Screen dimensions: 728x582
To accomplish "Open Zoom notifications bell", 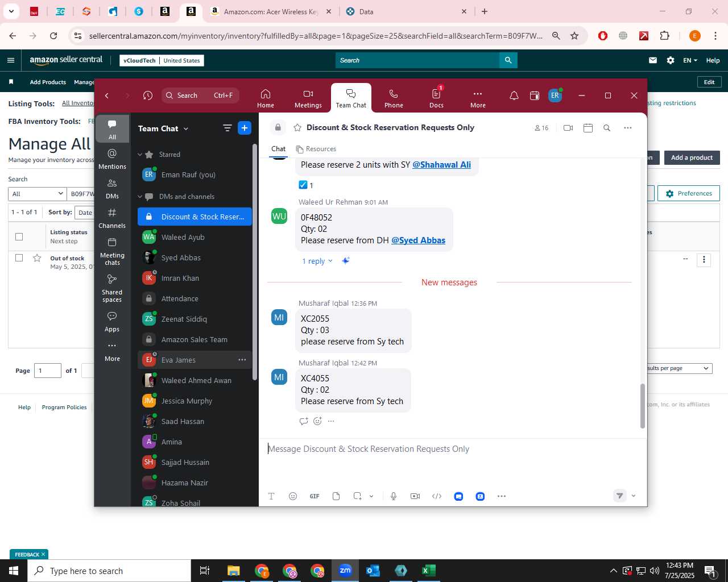I will point(514,95).
